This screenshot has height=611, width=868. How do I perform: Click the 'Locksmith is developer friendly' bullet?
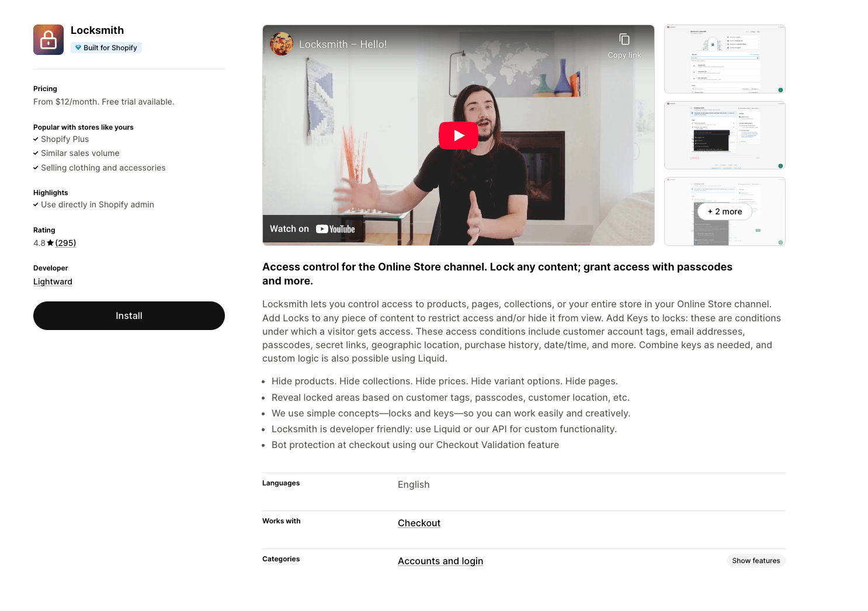coord(444,429)
